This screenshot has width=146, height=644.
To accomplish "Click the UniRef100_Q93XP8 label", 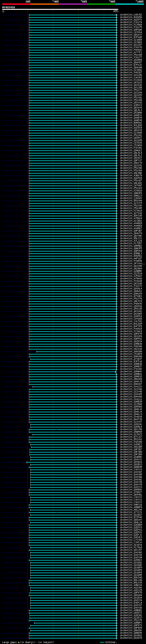I will (131, 337).
